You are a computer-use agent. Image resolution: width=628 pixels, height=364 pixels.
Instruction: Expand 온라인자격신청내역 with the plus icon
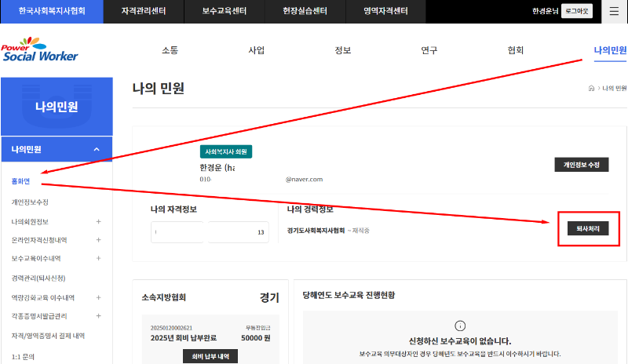tap(98, 240)
